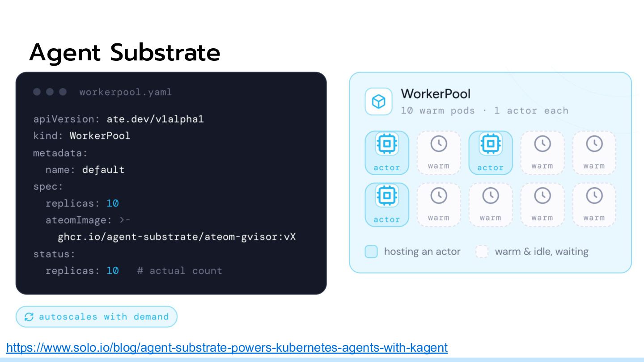Select the first actor chip in top row
644x362 pixels.
387,153
